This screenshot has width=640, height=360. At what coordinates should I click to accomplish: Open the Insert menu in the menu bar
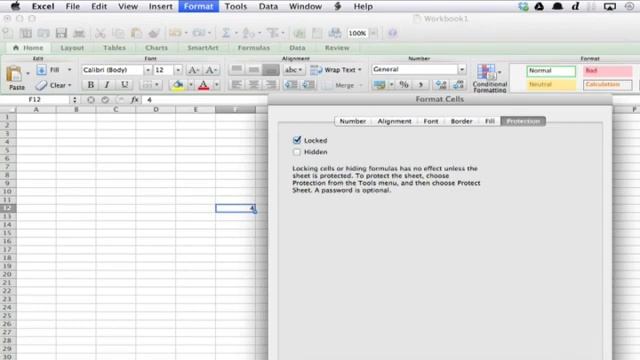pyautogui.click(x=160, y=7)
